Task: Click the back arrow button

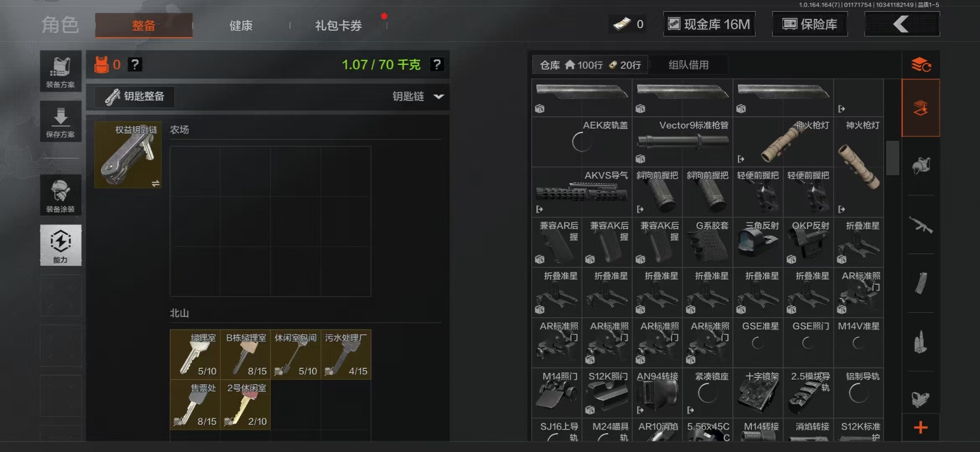Action: tap(902, 24)
